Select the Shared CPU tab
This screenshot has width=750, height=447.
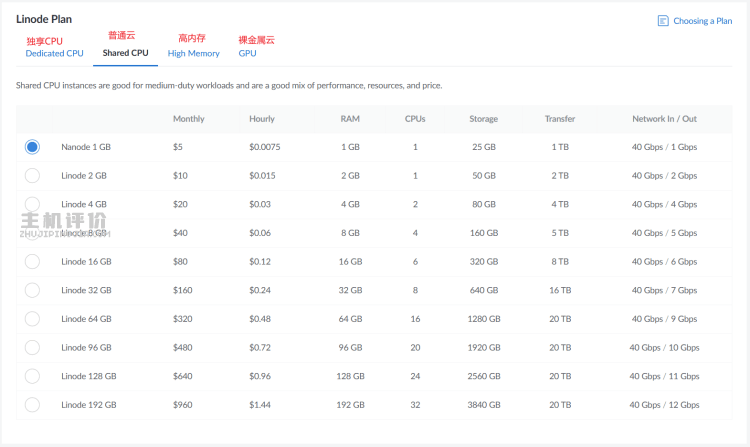125,53
